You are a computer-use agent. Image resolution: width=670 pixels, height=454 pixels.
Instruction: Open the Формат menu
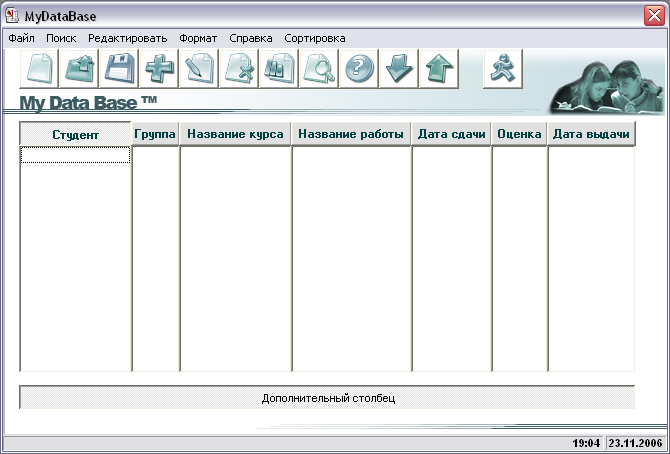pyautogui.click(x=198, y=38)
